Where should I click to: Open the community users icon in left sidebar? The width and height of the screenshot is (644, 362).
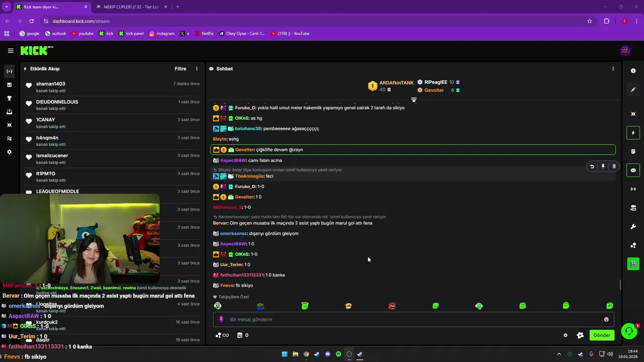pos(9,138)
